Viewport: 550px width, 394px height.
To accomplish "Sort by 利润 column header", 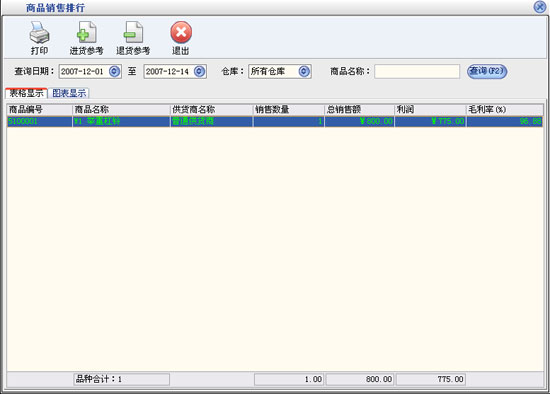I will tap(430, 109).
